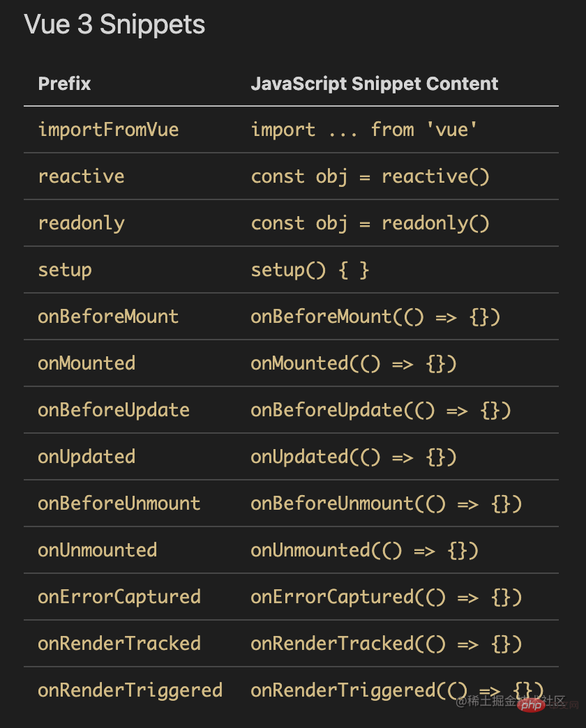Screen dimensions: 586x728
Task: Click the onMounted(() => {}) snippet
Action: click(353, 363)
